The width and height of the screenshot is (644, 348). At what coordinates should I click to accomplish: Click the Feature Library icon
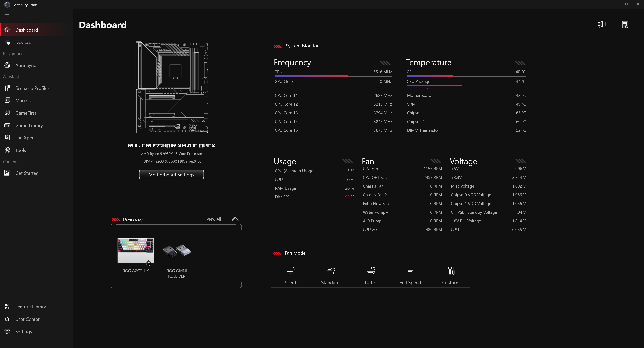coord(7,307)
